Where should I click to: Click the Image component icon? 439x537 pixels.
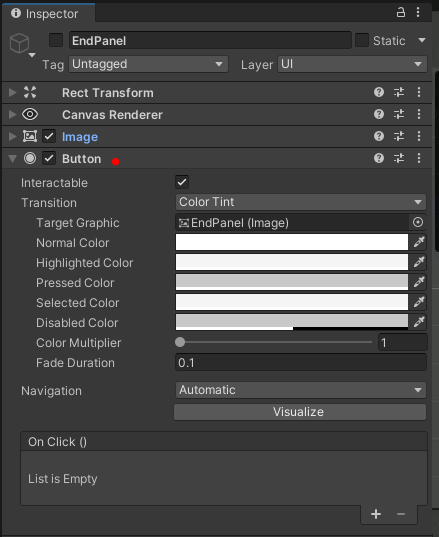point(30,136)
